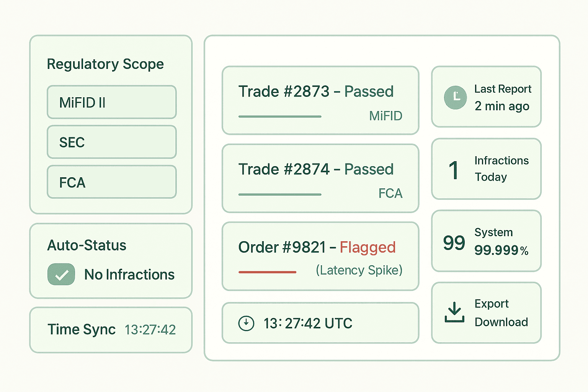Click the clock icon beside UTC time

246,323
